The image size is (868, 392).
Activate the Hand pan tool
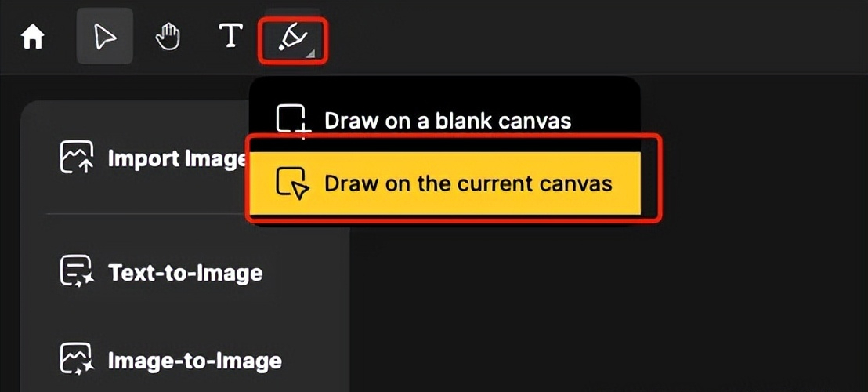click(168, 37)
